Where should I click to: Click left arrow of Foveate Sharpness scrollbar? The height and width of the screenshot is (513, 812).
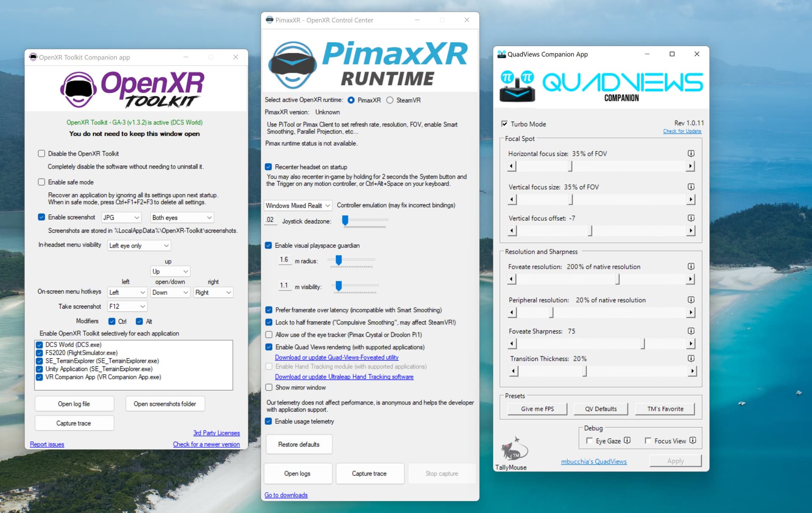pyautogui.click(x=512, y=344)
